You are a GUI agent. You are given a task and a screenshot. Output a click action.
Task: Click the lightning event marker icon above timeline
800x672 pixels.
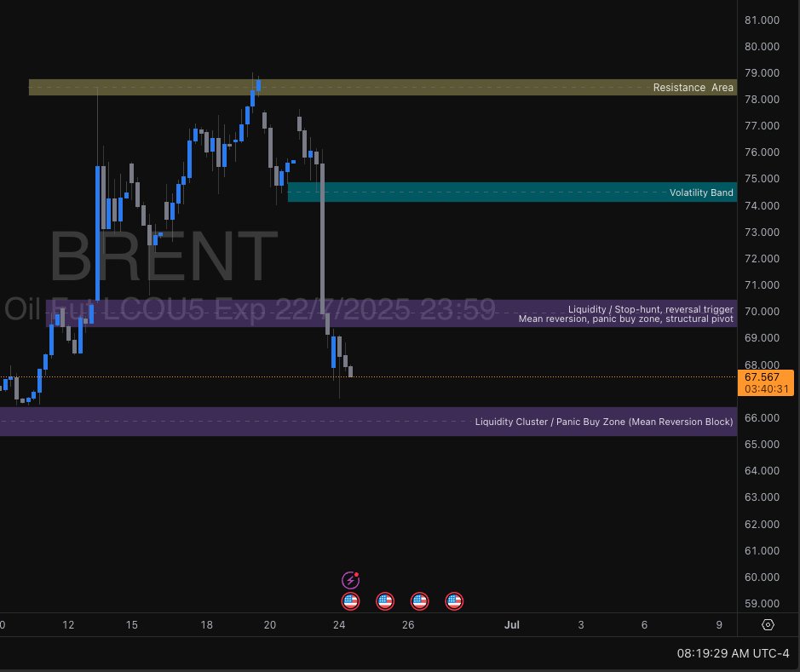(350, 580)
